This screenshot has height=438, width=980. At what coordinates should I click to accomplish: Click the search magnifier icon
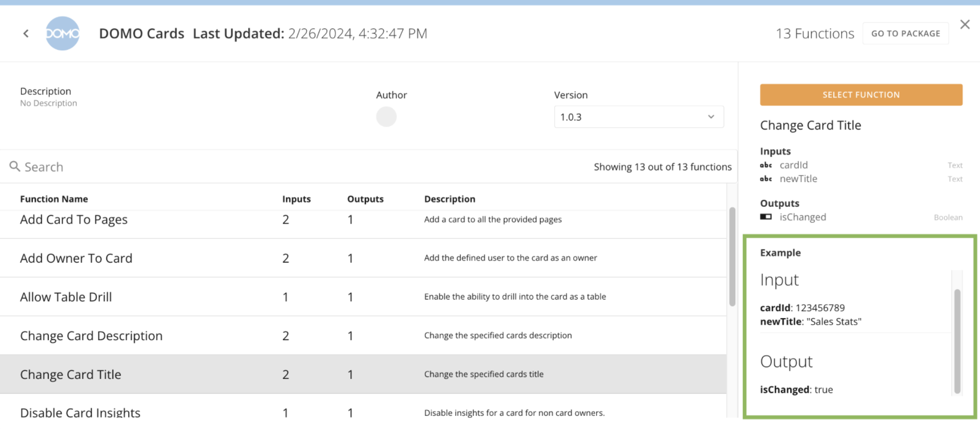[14, 166]
